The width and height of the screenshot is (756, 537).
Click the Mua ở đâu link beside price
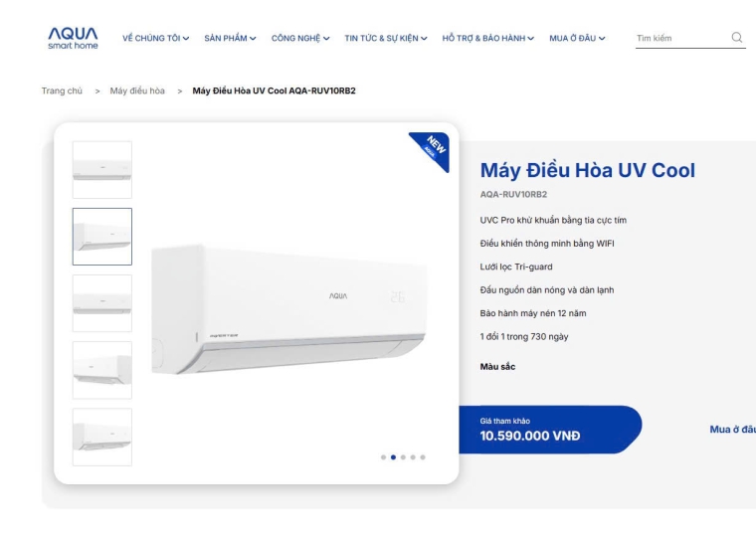pyautogui.click(x=732, y=430)
